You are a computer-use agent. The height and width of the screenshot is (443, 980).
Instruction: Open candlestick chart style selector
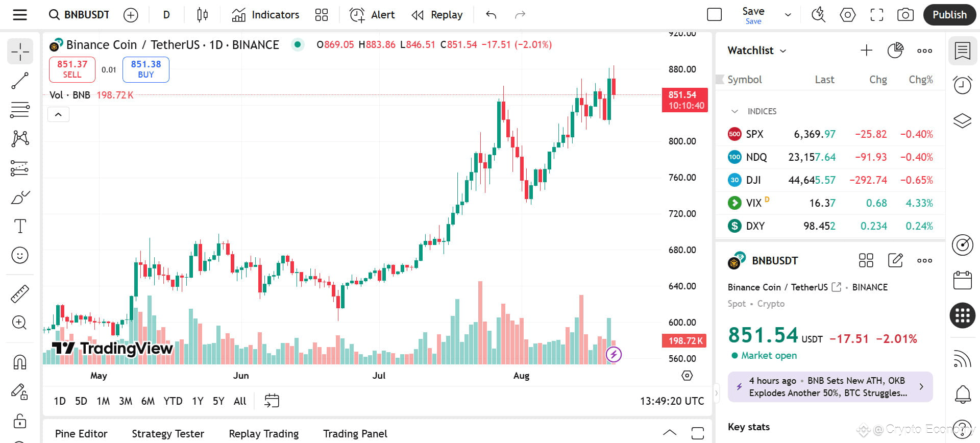point(202,15)
